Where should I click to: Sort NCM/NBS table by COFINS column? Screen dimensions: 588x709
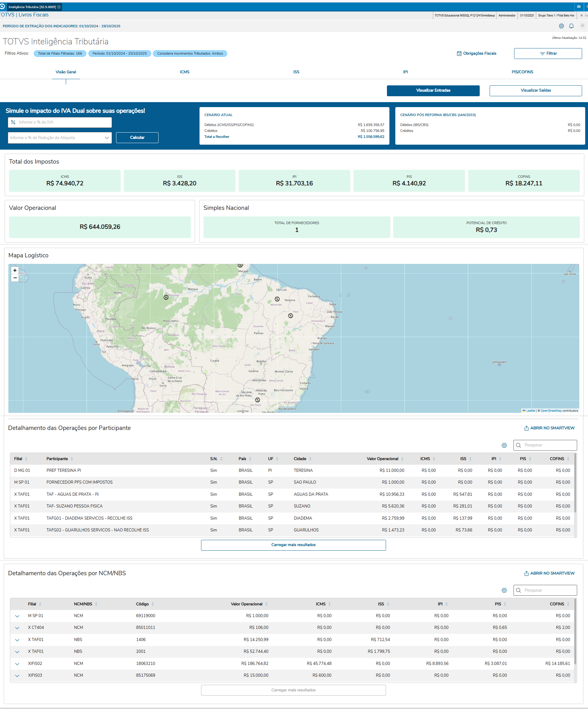coord(568,604)
